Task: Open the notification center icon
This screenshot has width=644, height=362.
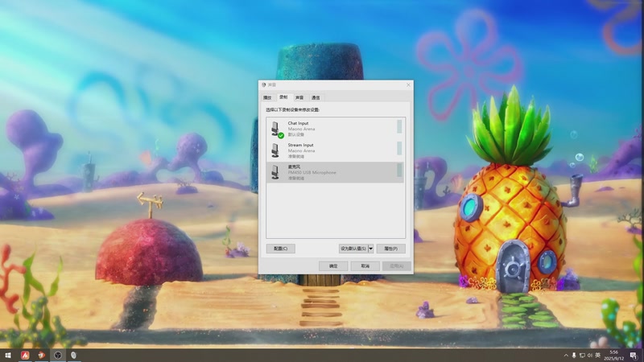Action: 634,356
